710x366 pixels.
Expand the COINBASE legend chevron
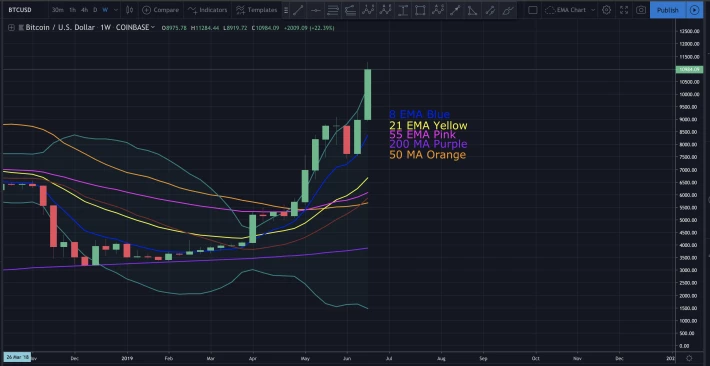pos(153,27)
